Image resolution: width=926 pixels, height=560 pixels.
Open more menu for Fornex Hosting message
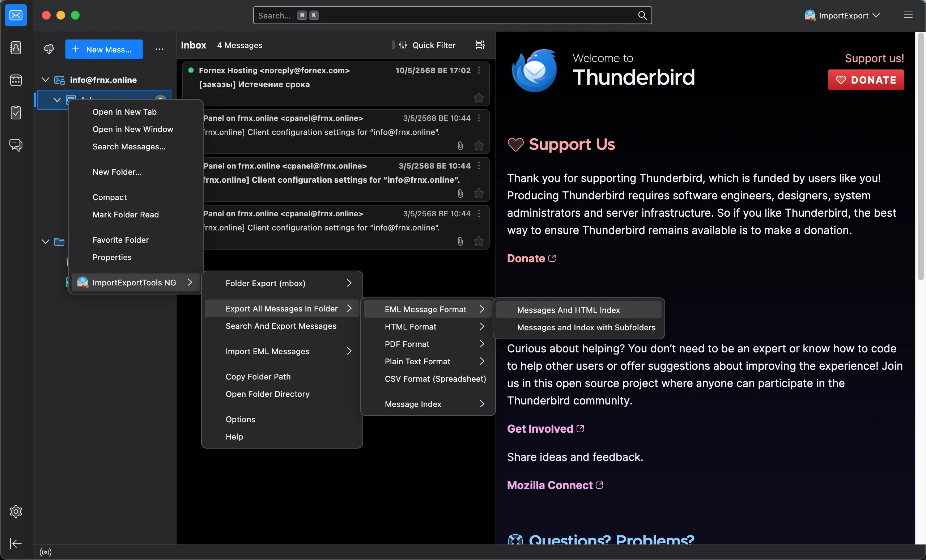479,70
